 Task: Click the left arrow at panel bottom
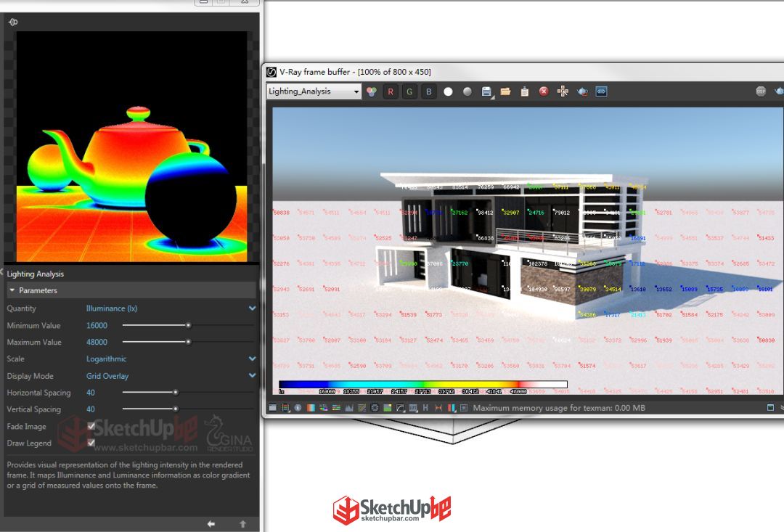(211, 523)
